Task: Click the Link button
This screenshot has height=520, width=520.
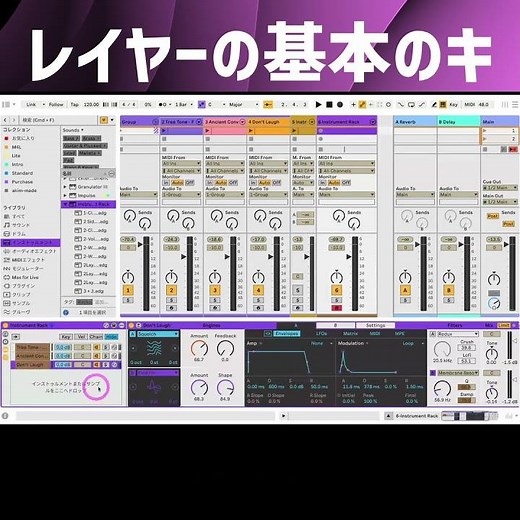Action: [x=31, y=105]
